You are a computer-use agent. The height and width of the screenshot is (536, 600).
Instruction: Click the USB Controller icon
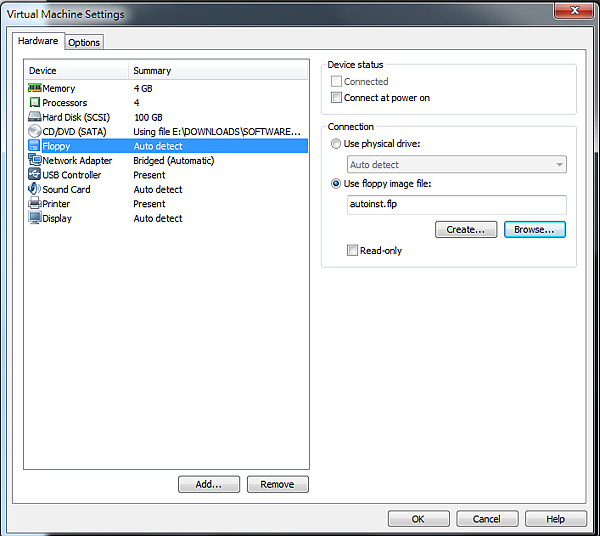[x=34, y=174]
